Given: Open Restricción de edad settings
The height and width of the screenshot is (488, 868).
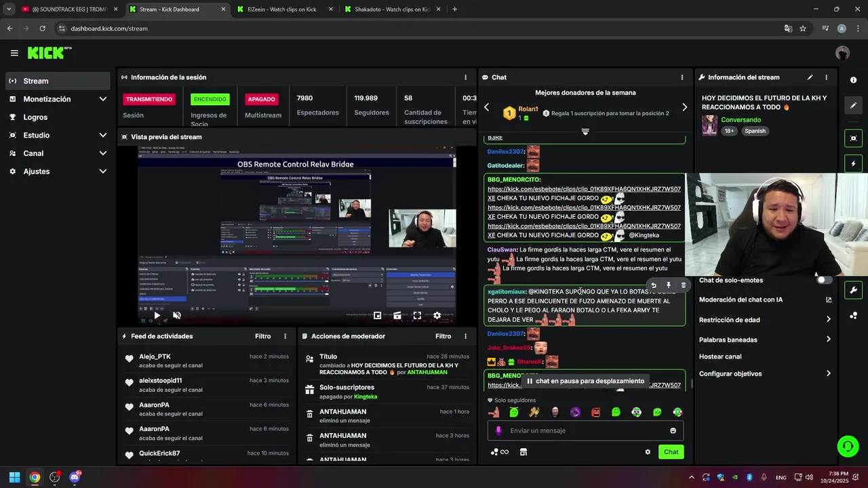Looking at the screenshot, I should point(765,320).
